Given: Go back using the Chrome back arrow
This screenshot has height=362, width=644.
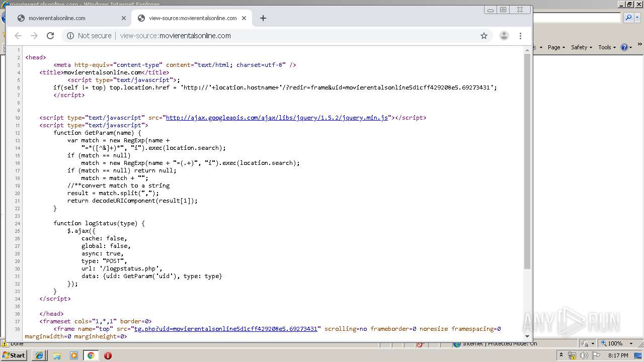Looking at the screenshot, I should click(x=18, y=36).
